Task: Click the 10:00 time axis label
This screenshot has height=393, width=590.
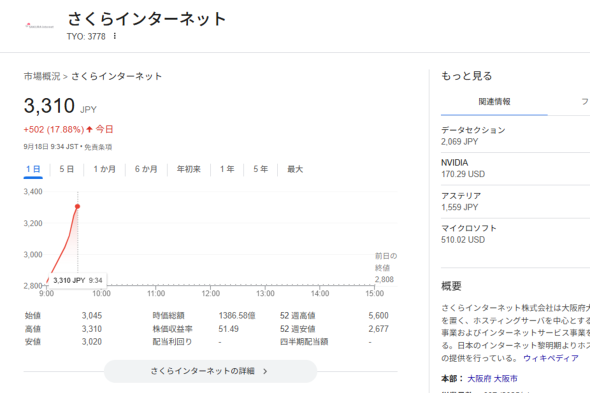Action: coord(101,293)
